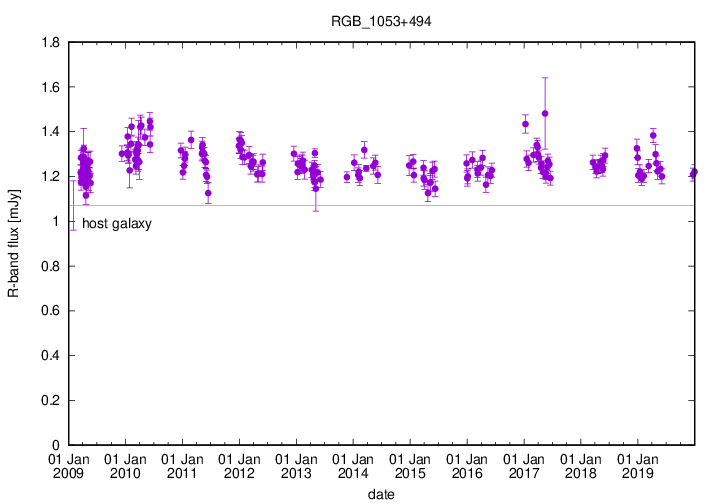
Task: Click the '01 Jan 2015' x-axis tick label
Action: tap(410, 465)
